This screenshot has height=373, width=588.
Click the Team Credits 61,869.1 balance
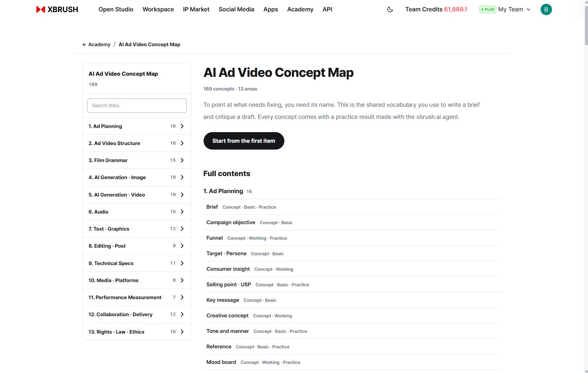click(x=436, y=9)
